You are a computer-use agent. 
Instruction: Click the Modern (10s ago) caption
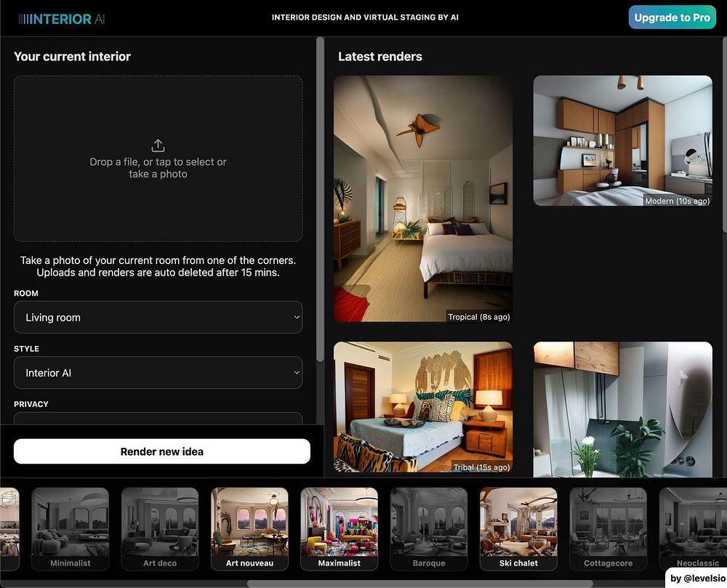pyautogui.click(x=678, y=201)
